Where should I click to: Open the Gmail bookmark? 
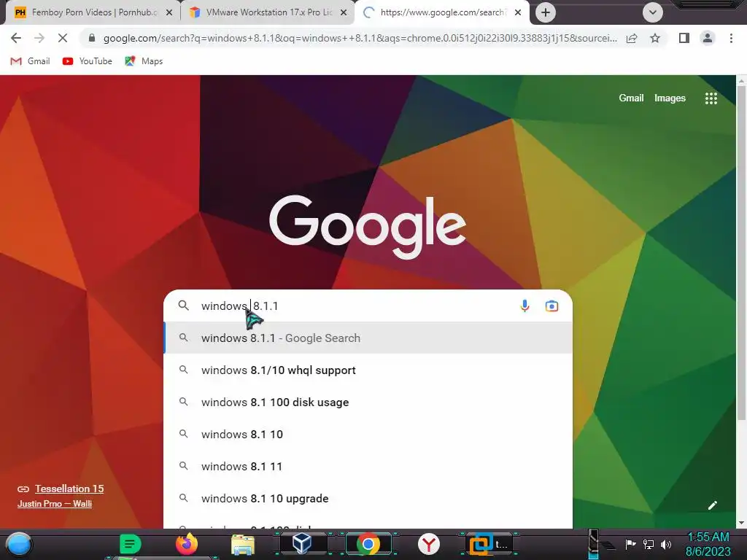click(30, 61)
